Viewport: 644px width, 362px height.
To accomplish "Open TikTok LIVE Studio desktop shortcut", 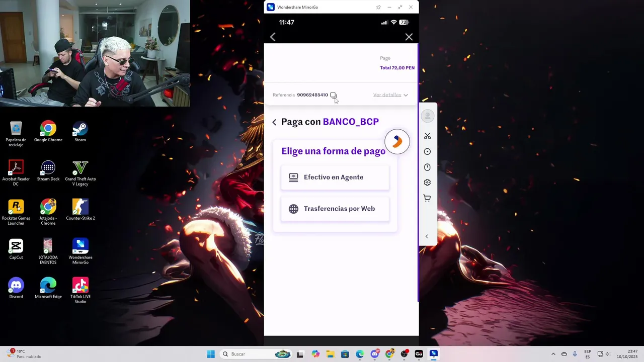I will pos(80,291).
